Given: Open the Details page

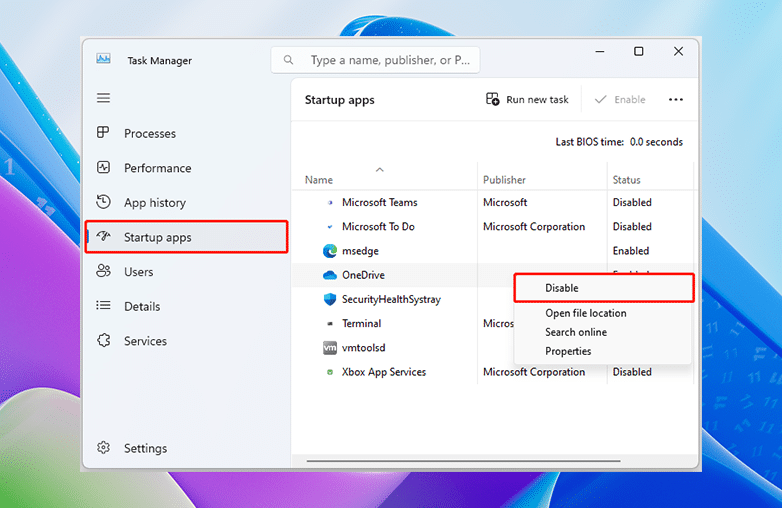Looking at the screenshot, I should click(187, 306).
